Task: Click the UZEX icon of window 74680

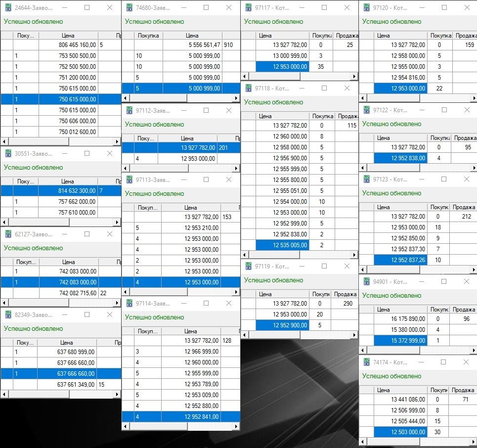Action: (x=129, y=7)
